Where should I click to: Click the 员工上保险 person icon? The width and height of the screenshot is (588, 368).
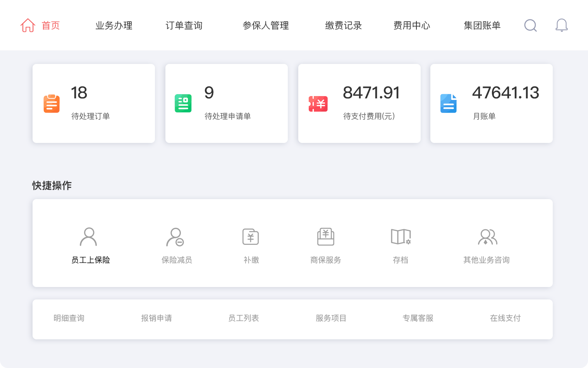(88, 237)
